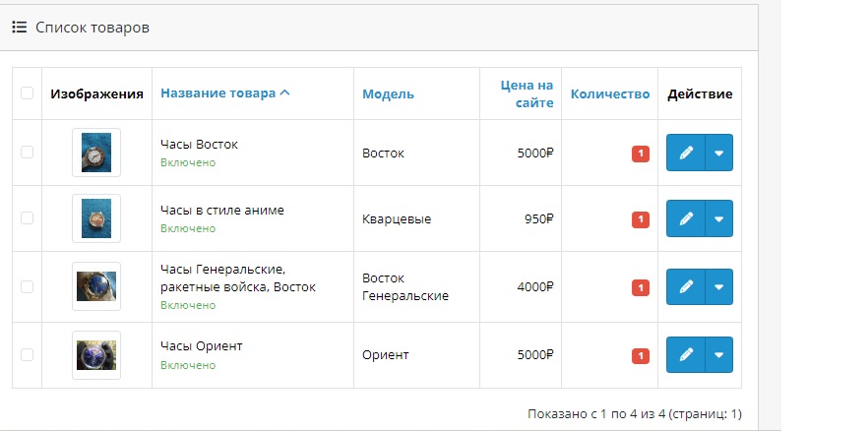Screen dimensions: 868x431
Task: Click the red quantity badge for Часы Ориент
Action: 641,356
